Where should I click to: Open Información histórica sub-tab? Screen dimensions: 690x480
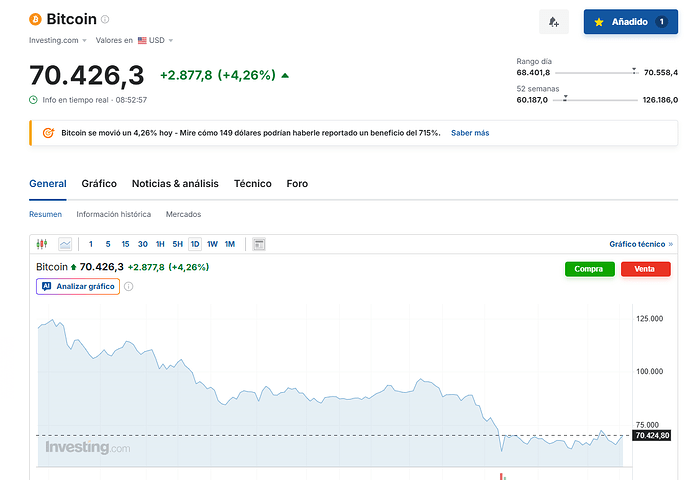click(114, 214)
